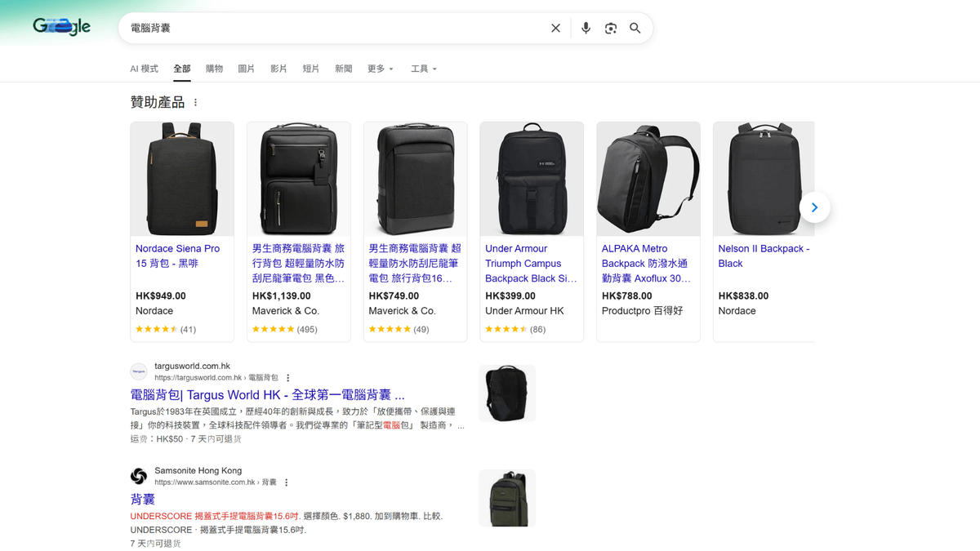Click the microphone icon for voice search
Screen dimensions: 980x551
point(586,28)
